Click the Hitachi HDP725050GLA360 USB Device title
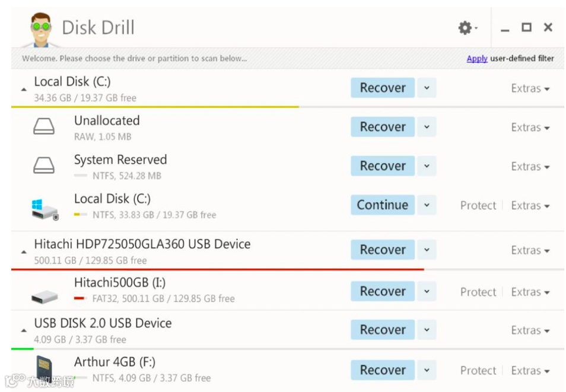The height and width of the screenshot is (392, 566). coord(142,244)
